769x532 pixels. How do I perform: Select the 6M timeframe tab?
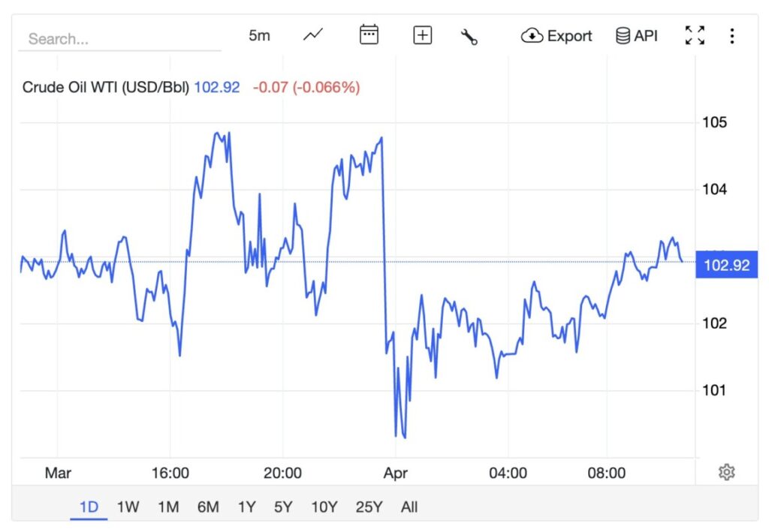click(x=208, y=507)
